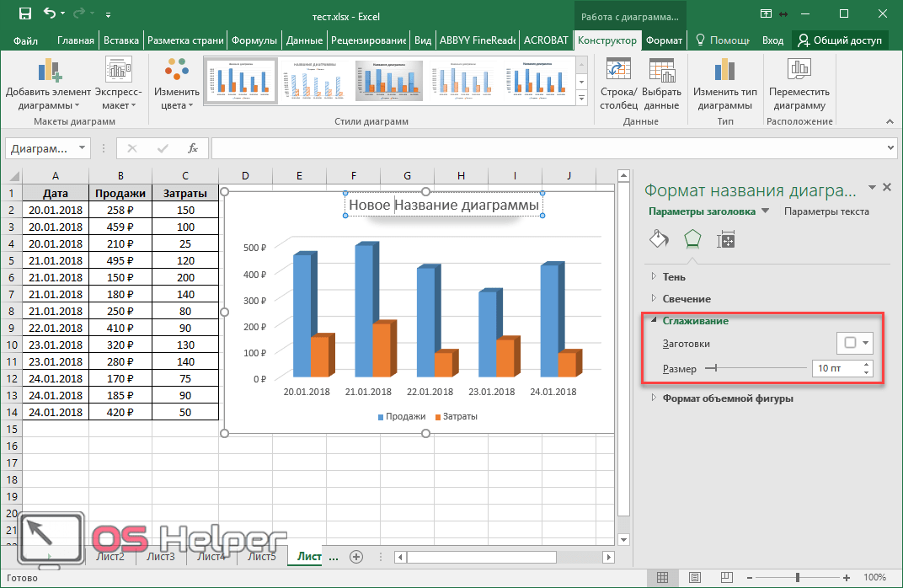Open the Заготовки presets dropdown

click(855, 343)
